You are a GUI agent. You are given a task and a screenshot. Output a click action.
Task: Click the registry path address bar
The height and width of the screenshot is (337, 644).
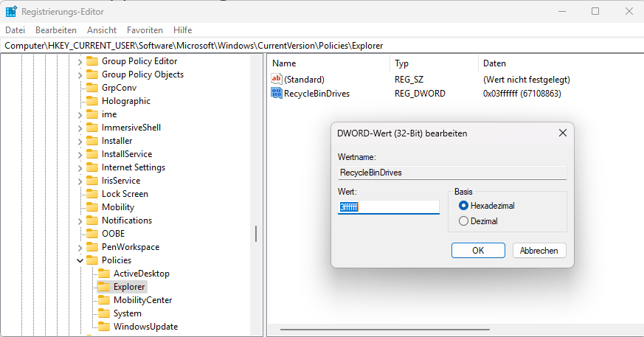[322, 46]
